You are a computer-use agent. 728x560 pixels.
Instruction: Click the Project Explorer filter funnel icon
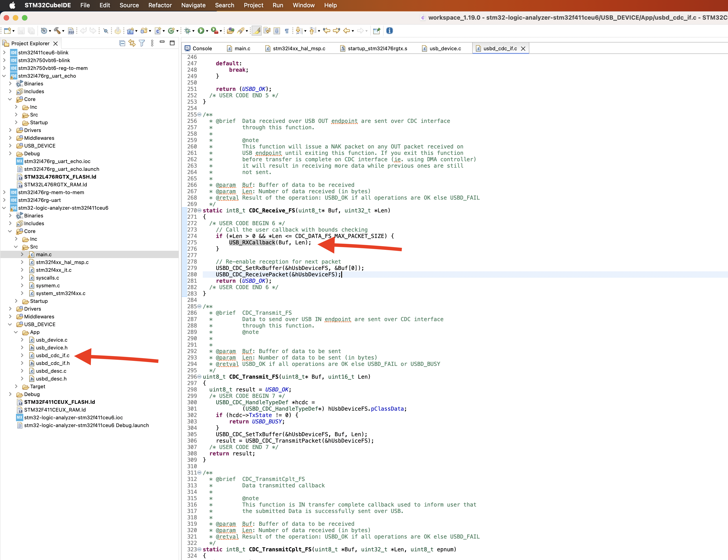[142, 43]
